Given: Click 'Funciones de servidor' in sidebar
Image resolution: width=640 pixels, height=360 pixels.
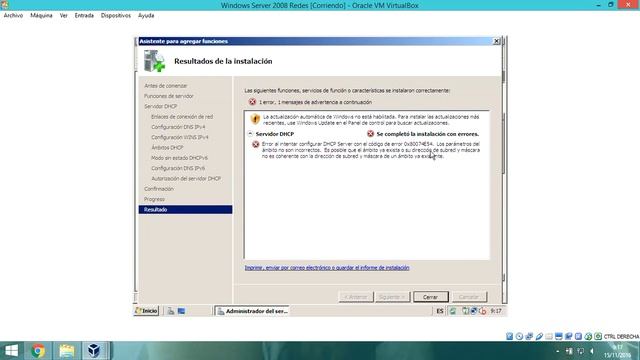Looking at the screenshot, I should click(169, 96).
